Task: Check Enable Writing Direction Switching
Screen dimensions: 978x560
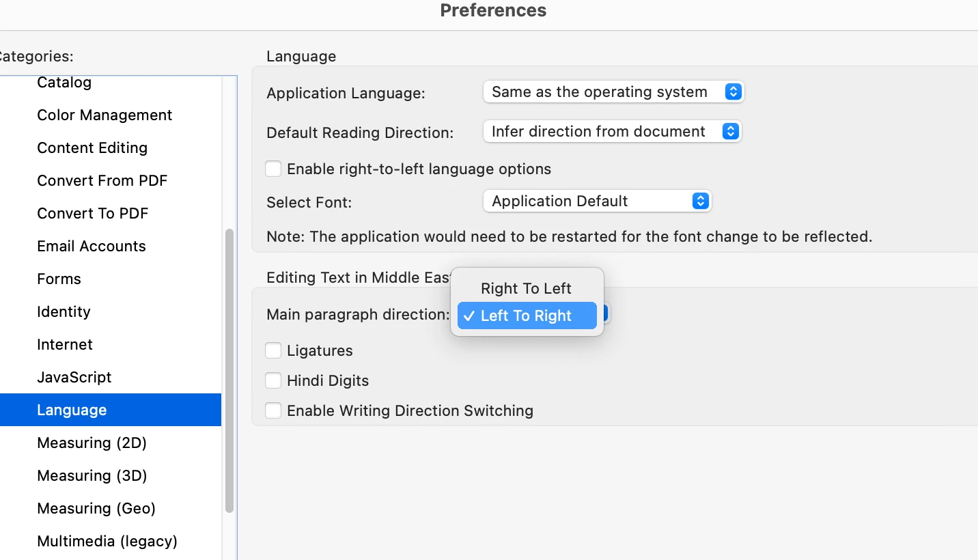Action: click(273, 411)
